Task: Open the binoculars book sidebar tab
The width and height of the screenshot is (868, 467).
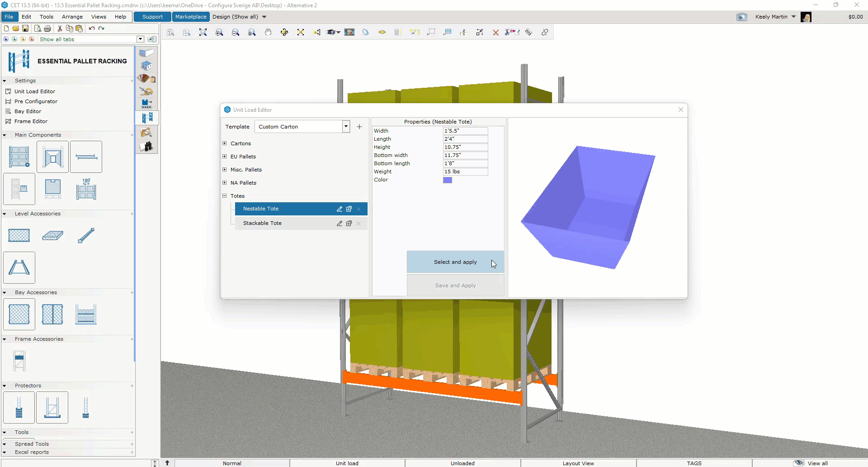Action: 147,146
